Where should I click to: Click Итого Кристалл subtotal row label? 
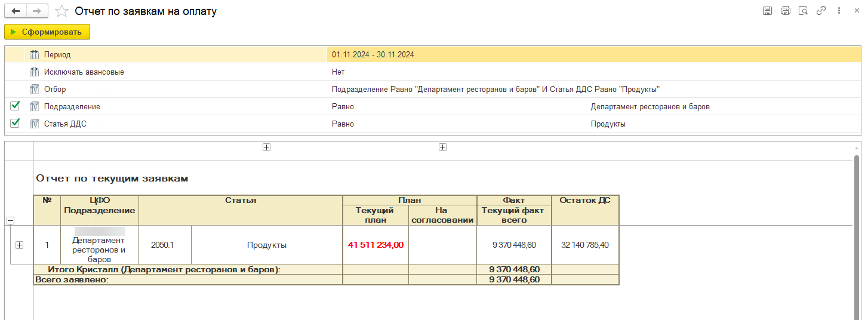(x=164, y=269)
